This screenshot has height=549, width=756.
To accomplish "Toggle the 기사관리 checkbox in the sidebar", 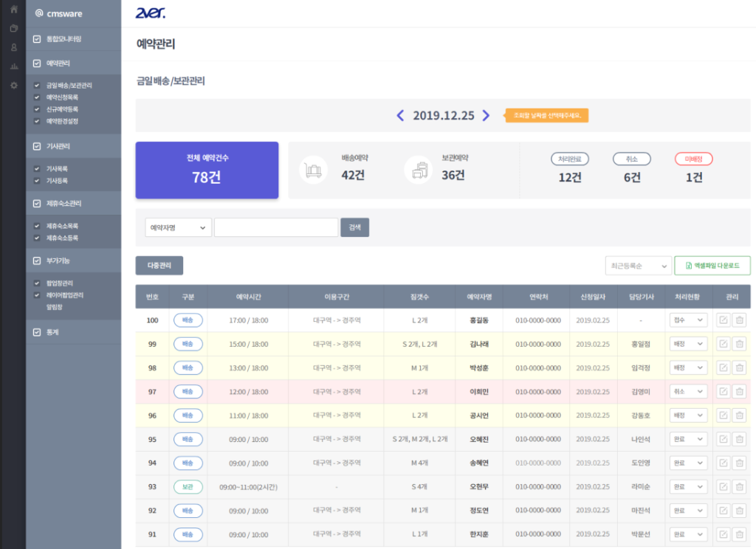I will 37,146.
